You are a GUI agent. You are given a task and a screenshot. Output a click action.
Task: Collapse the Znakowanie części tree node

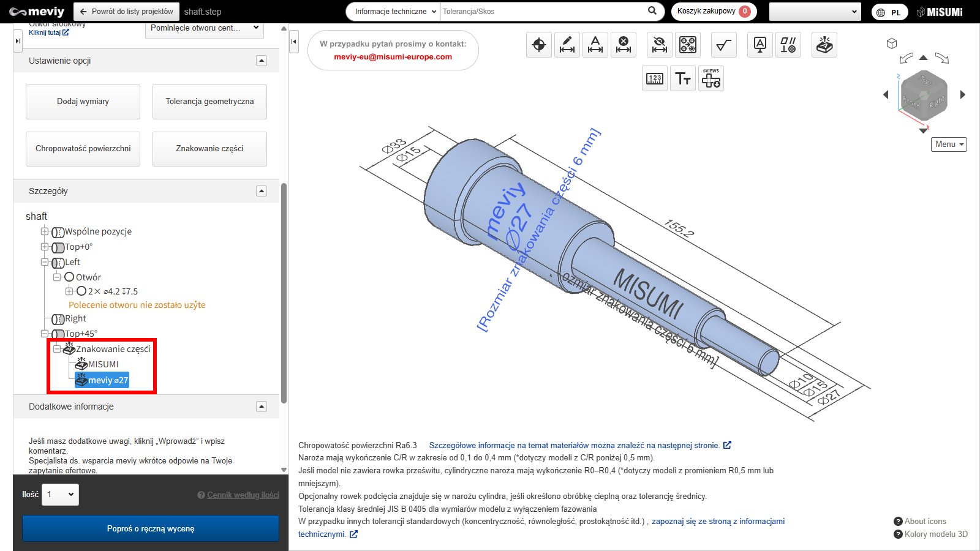click(x=57, y=349)
